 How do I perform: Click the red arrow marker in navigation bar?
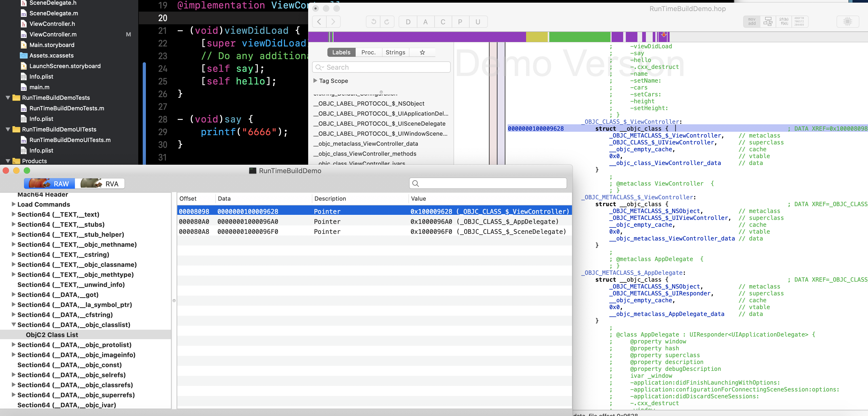(664, 35)
